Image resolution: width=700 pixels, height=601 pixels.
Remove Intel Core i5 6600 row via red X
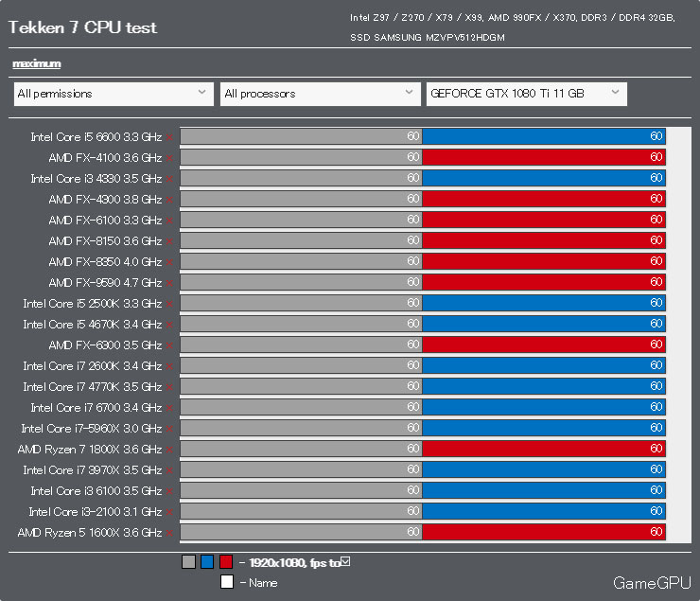click(x=169, y=137)
